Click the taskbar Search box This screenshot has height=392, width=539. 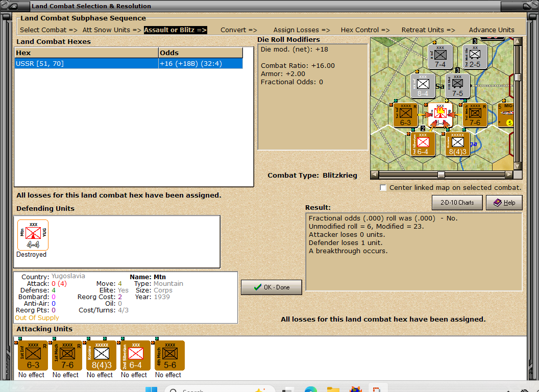(x=220, y=389)
